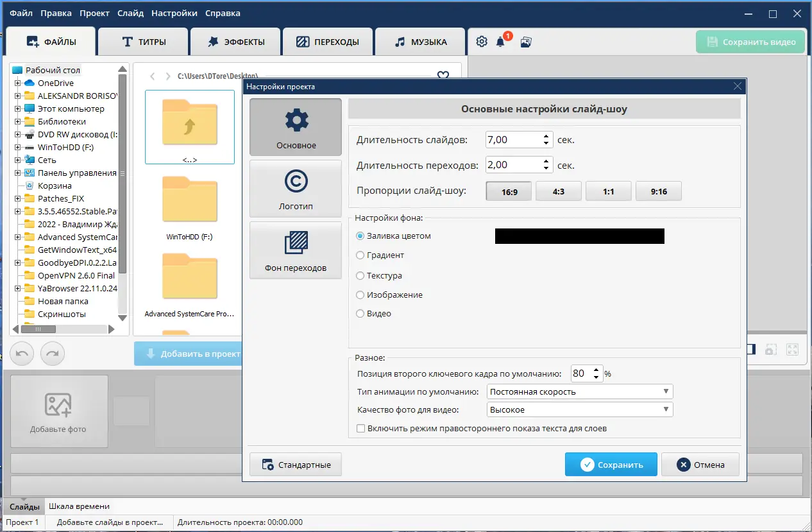Open the Файл menu

pos(21,13)
